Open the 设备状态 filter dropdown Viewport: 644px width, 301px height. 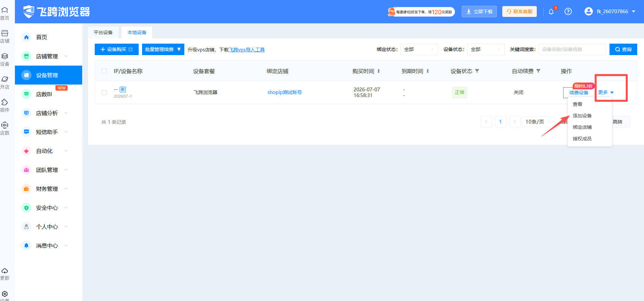[486, 49]
